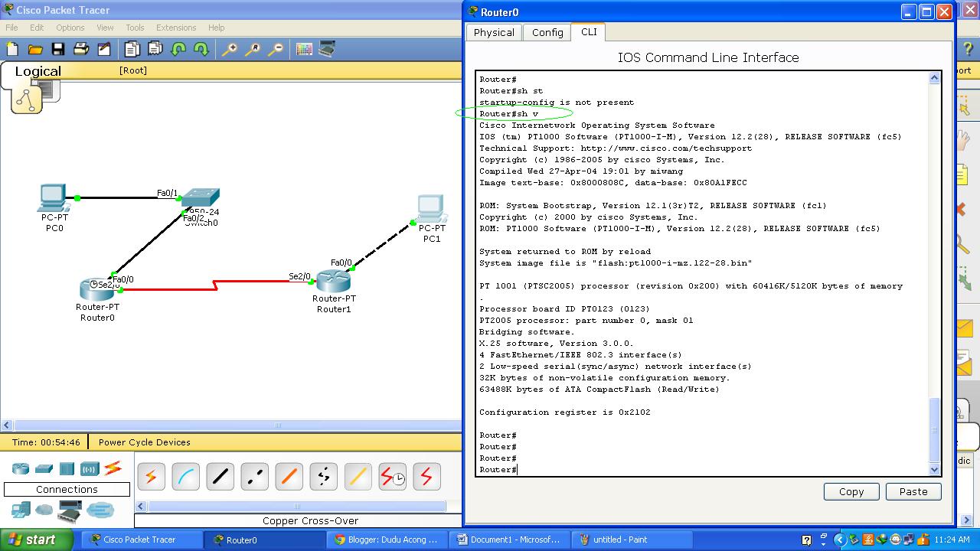Click the [Root] cluster label

(x=133, y=70)
